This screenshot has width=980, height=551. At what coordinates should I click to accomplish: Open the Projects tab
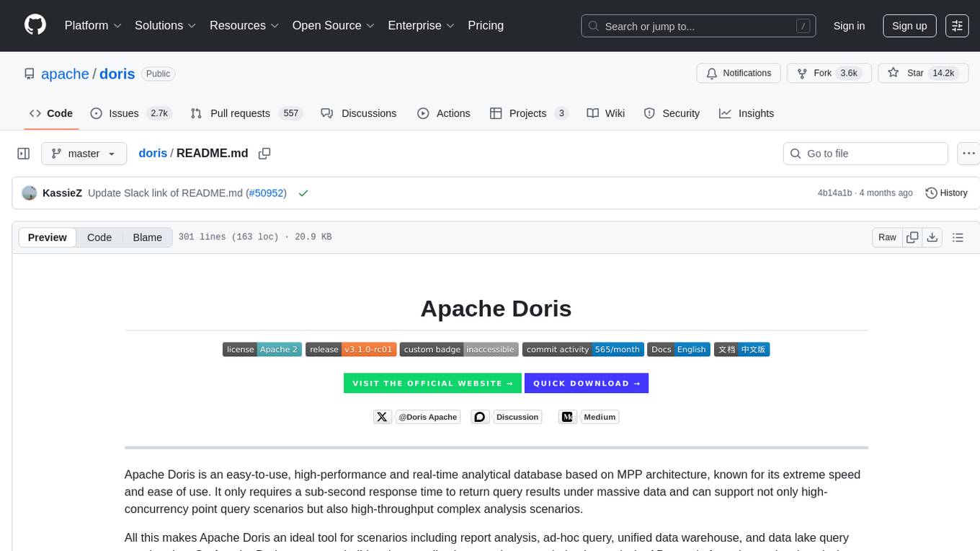pyautogui.click(x=529, y=113)
